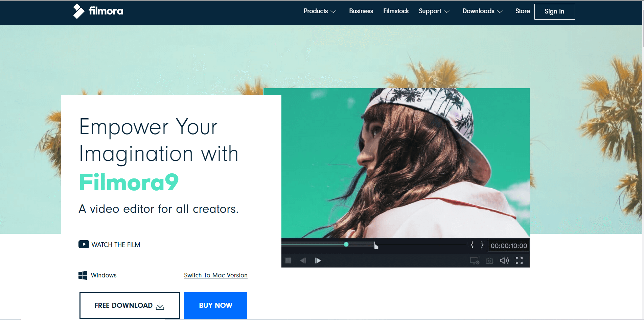Image resolution: width=644 pixels, height=320 pixels.
Task: Expand the Products dropdown menu
Action: [x=320, y=11]
